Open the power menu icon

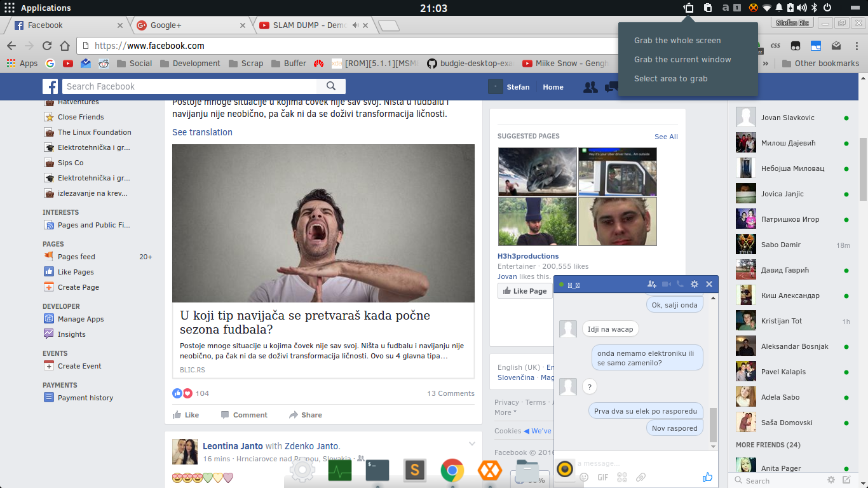(827, 8)
